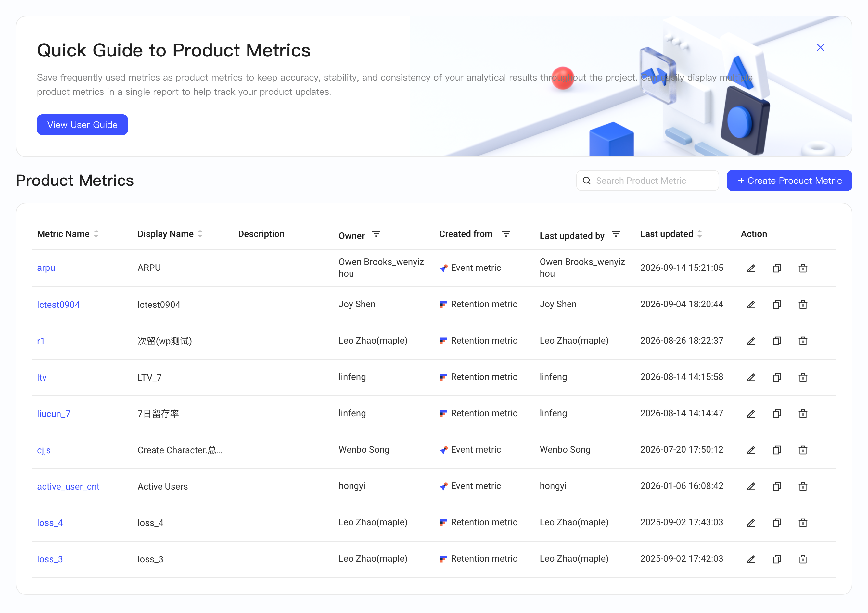This screenshot has height=613, width=868.
Task: Focus the Search Product Metric field
Action: click(648, 181)
